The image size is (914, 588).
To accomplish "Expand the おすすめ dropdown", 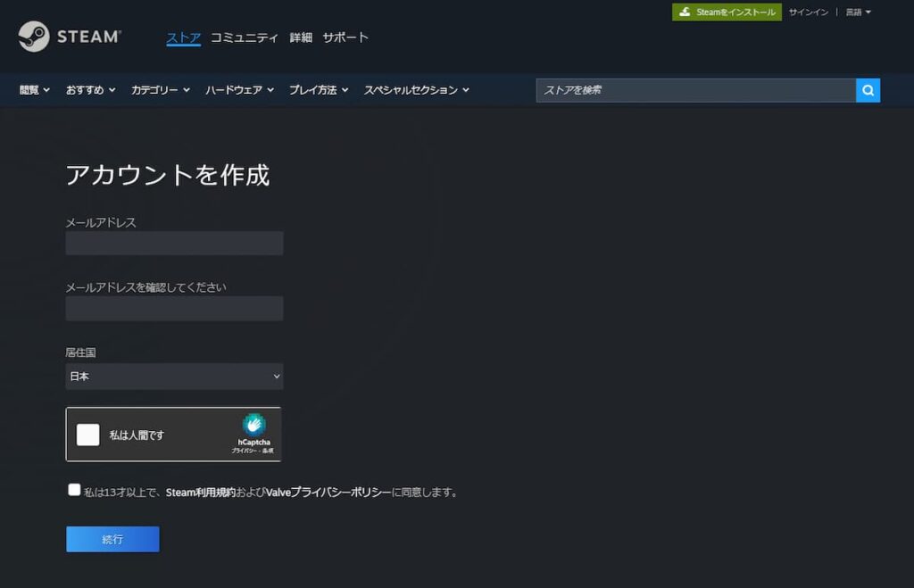I will coord(90,90).
